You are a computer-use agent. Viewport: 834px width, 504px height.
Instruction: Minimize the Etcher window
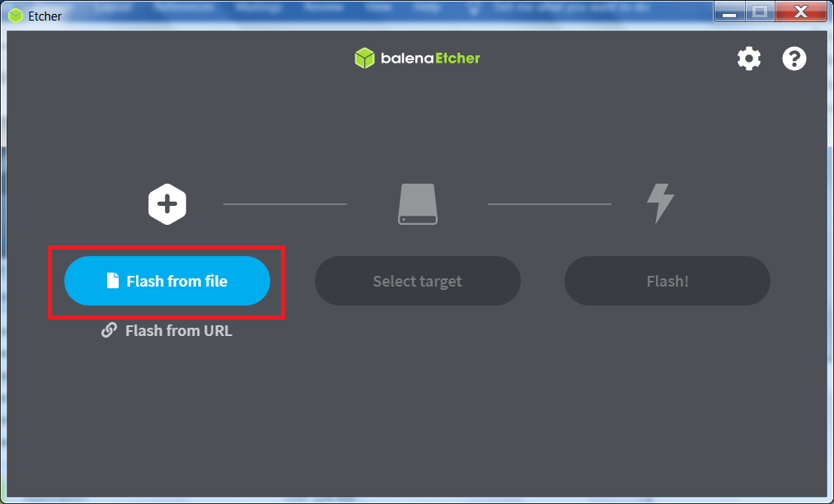(x=729, y=12)
